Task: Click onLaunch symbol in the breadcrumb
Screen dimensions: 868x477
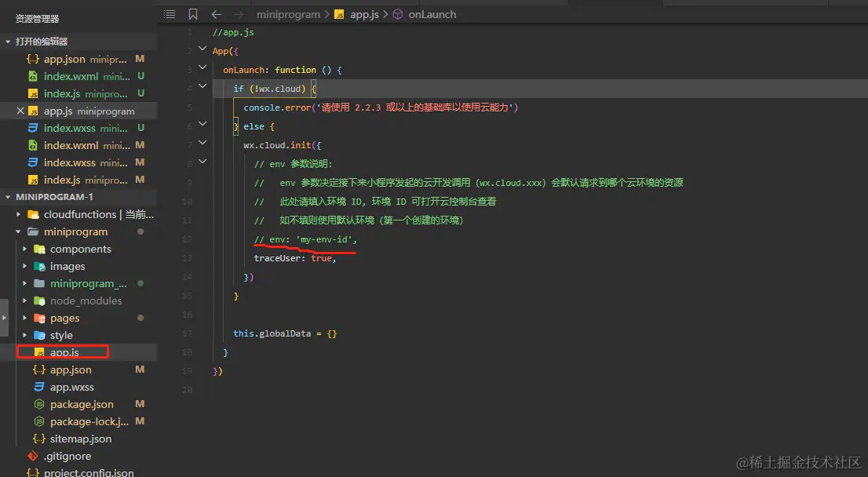Action: click(432, 14)
